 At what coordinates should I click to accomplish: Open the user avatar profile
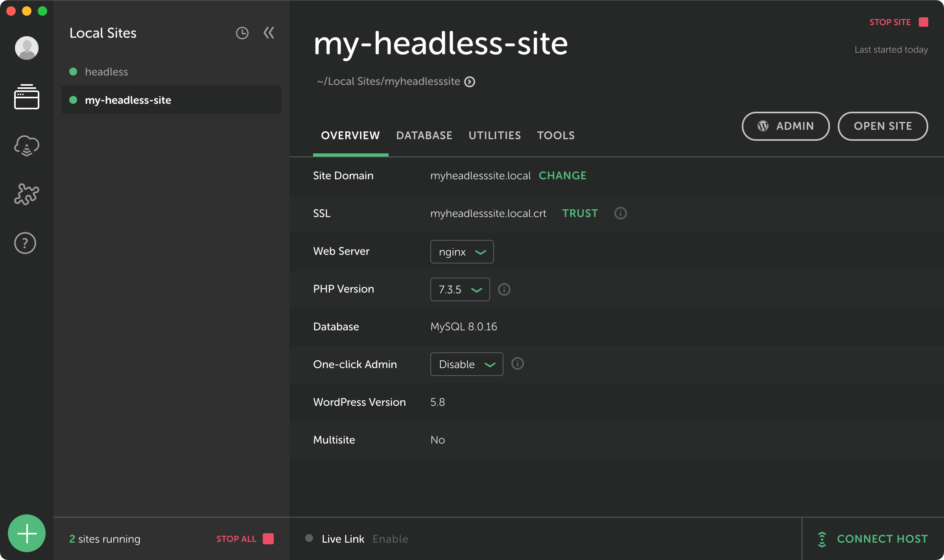27,48
